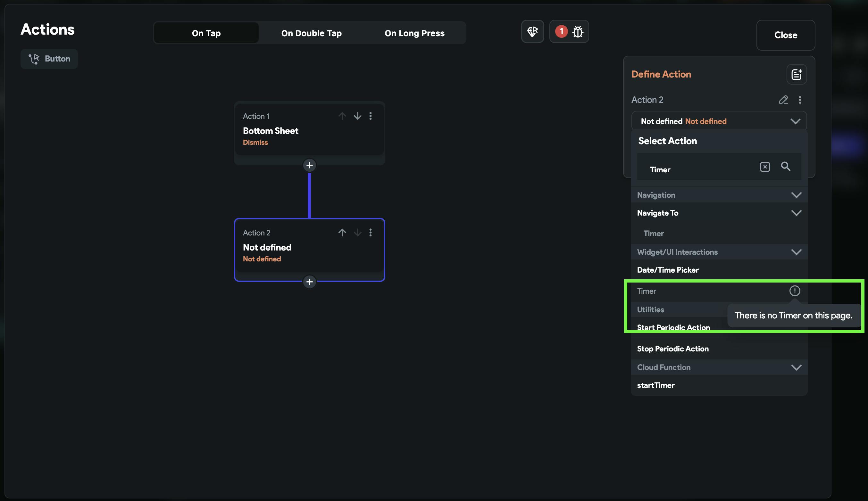Screen dimensions: 868x501
Task: Move Action 1 down with arrow
Action: pyautogui.click(x=357, y=116)
